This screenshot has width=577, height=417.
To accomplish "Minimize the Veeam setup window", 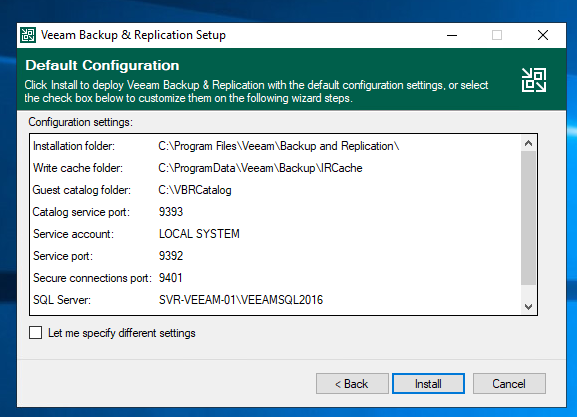I will tap(452, 35).
